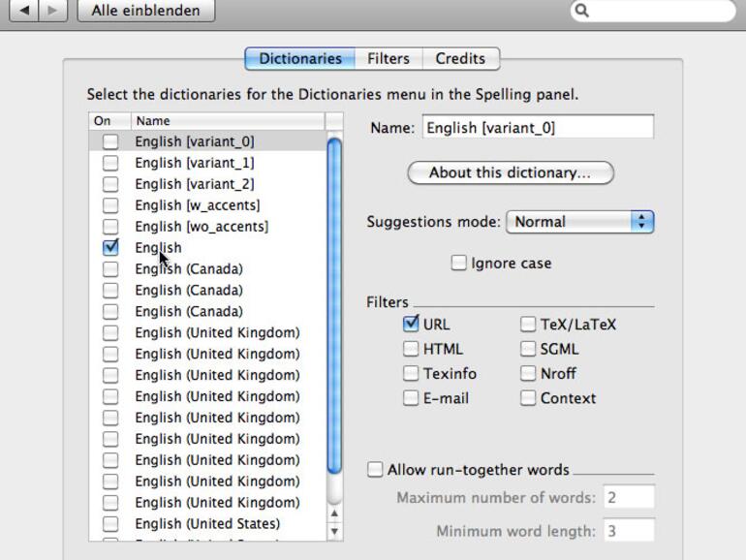This screenshot has height=560, width=746.
Task: Select the English [w_accents] row
Action: coord(208,205)
